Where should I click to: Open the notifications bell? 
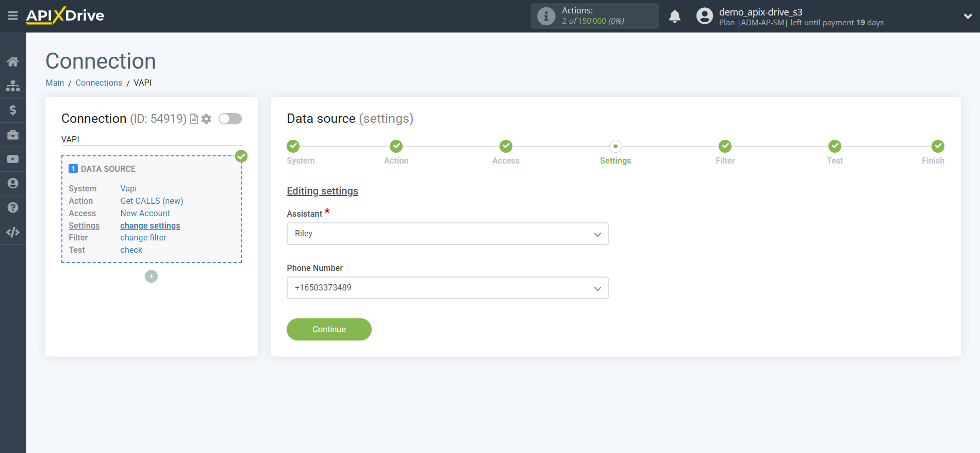(x=675, y=16)
